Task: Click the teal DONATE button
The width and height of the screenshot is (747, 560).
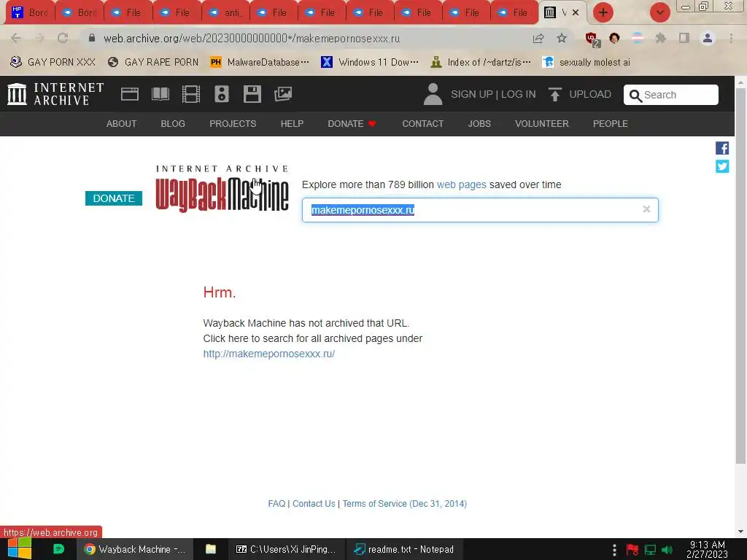Action: (114, 198)
